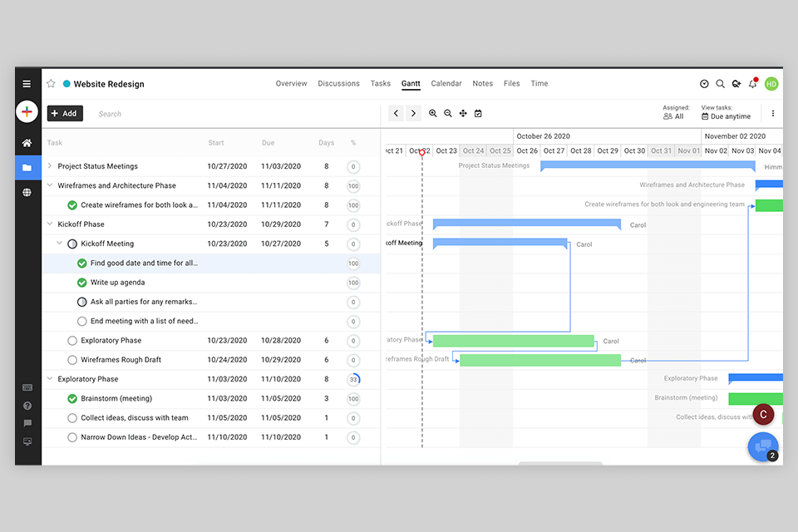Switch to the Time tab

coord(539,83)
